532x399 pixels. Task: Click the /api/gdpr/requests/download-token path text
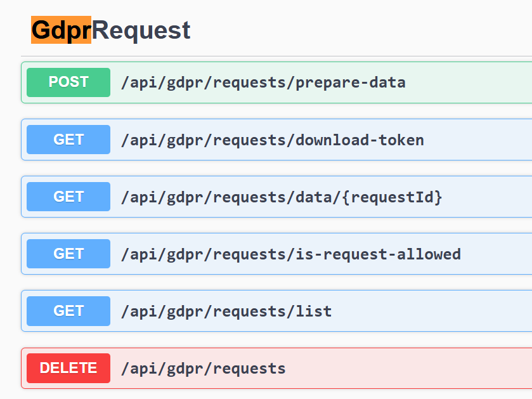point(273,140)
